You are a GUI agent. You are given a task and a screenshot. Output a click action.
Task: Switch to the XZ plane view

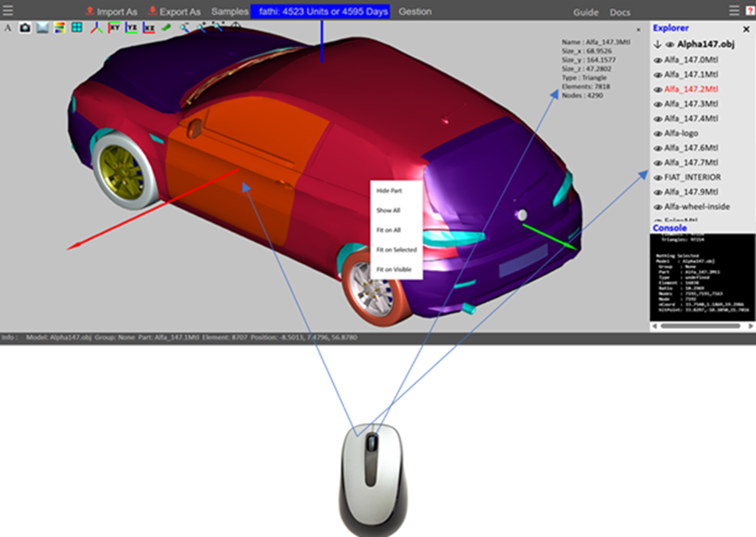[x=149, y=28]
